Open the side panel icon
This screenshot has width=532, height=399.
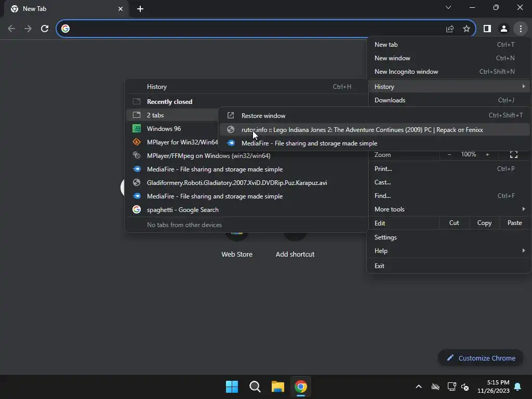click(x=487, y=29)
